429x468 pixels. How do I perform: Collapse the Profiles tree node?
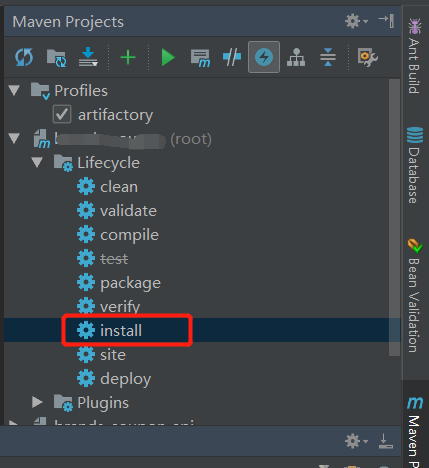14,90
